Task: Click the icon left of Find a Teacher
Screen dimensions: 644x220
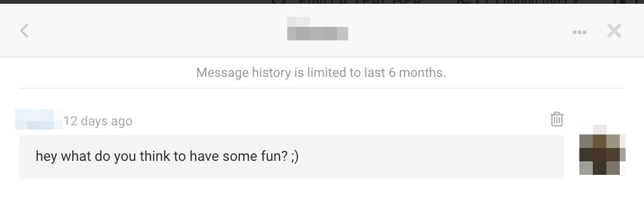Action: point(279,2)
